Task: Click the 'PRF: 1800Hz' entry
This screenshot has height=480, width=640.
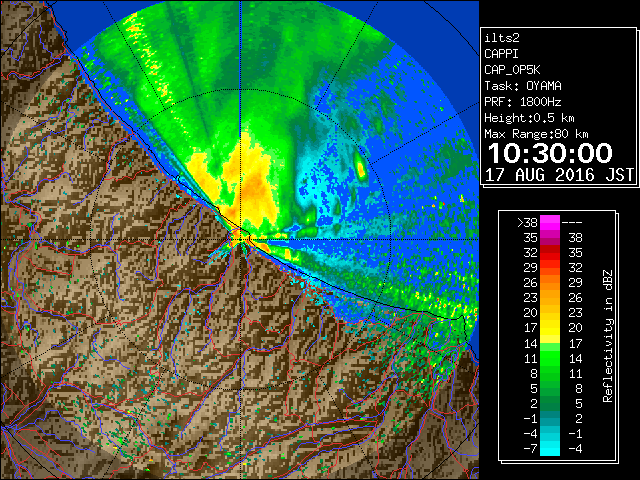Action: 523,102
